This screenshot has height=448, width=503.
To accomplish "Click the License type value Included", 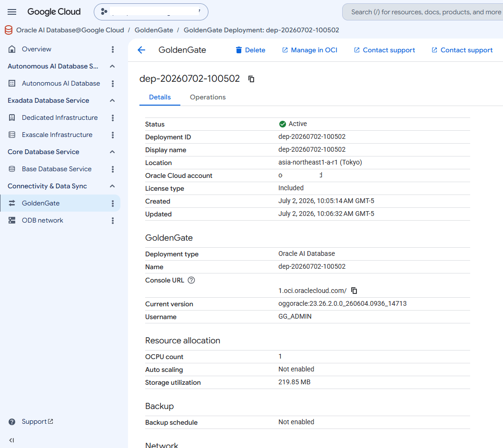I will click(x=291, y=188).
